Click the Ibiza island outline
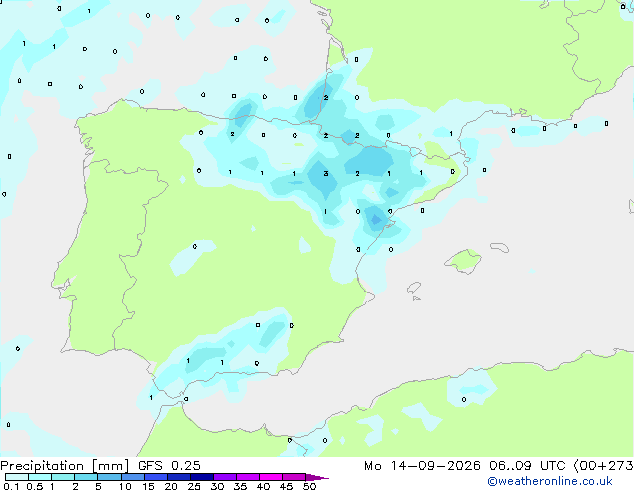 [x=414, y=288]
